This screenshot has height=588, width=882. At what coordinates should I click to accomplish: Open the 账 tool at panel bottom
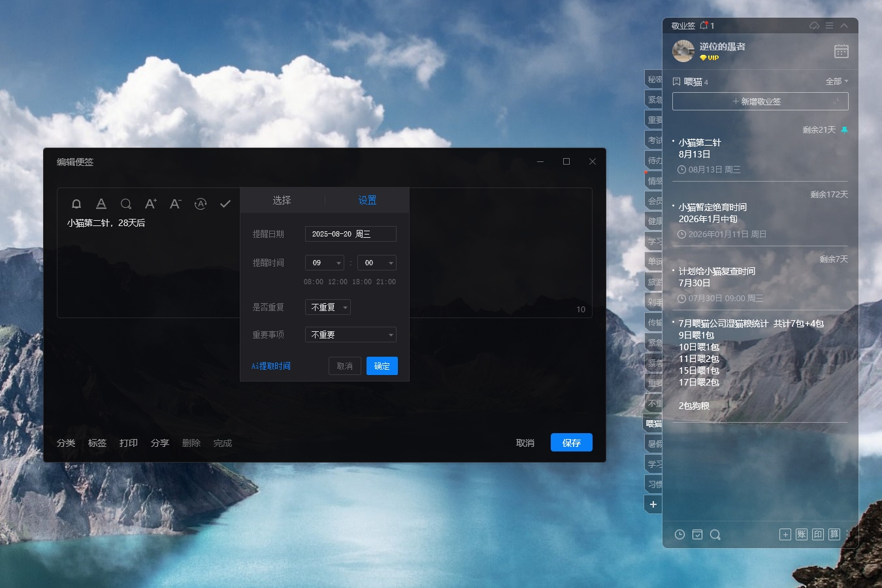(x=802, y=534)
